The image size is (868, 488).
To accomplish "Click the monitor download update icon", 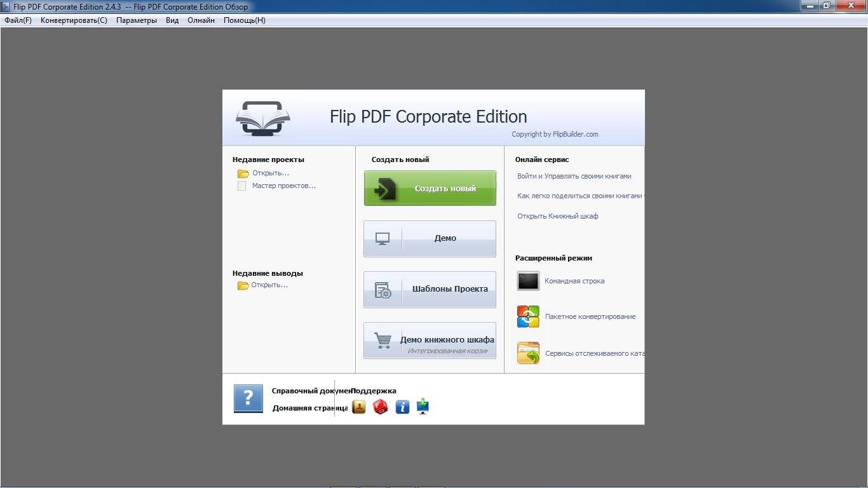I will [423, 407].
